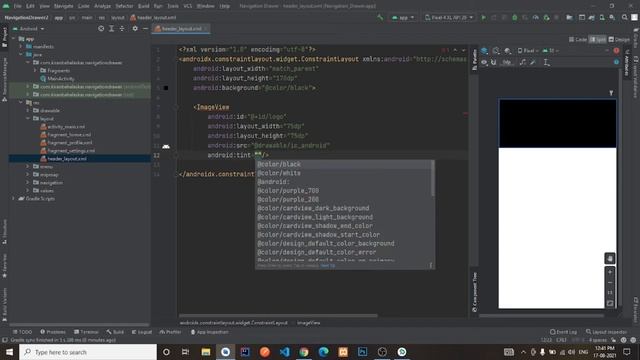
Task: Toggle the Project tool window side tab
Action: (4, 38)
